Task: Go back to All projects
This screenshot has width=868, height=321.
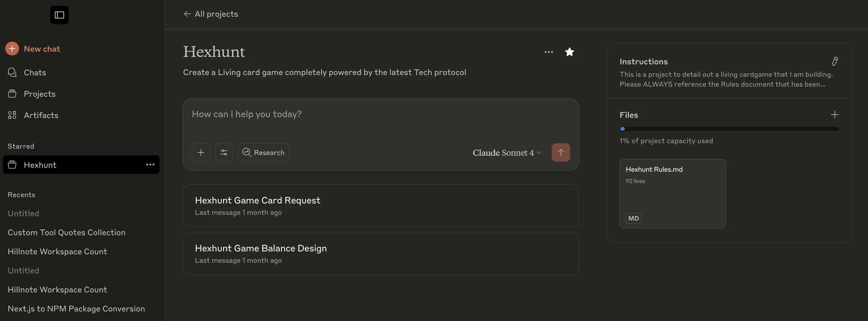Action: [211, 14]
